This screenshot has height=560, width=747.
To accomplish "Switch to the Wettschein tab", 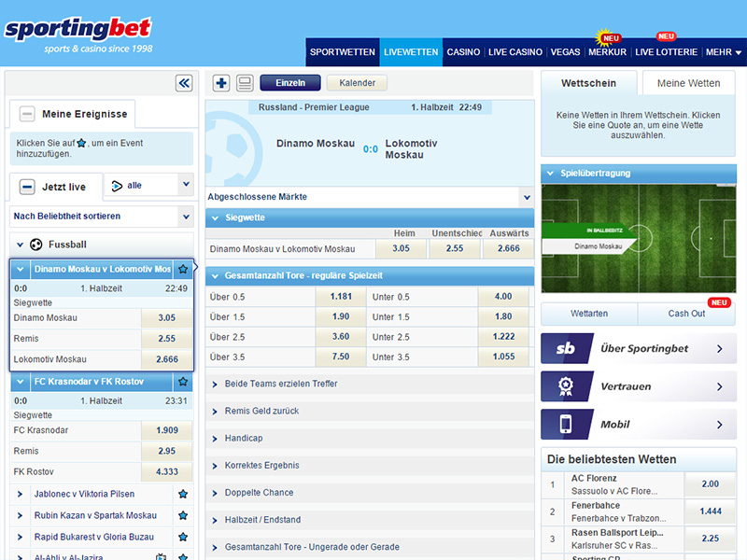I will point(589,83).
